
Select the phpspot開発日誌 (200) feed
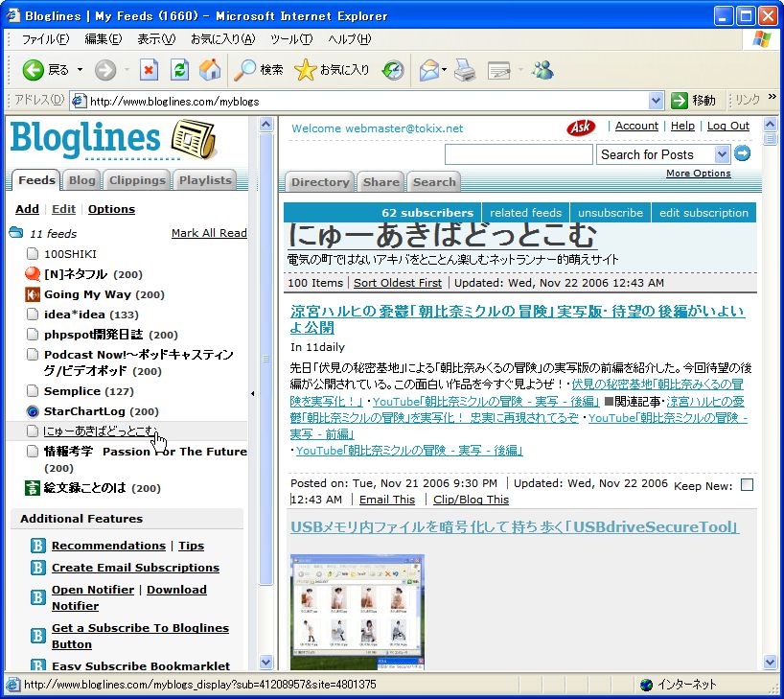pos(110,335)
